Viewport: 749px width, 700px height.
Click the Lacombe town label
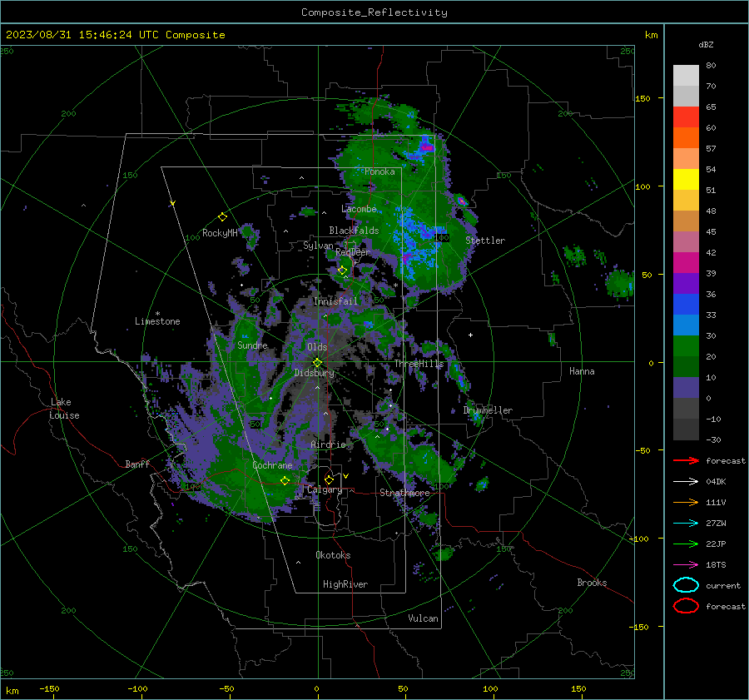pyautogui.click(x=360, y=209)
